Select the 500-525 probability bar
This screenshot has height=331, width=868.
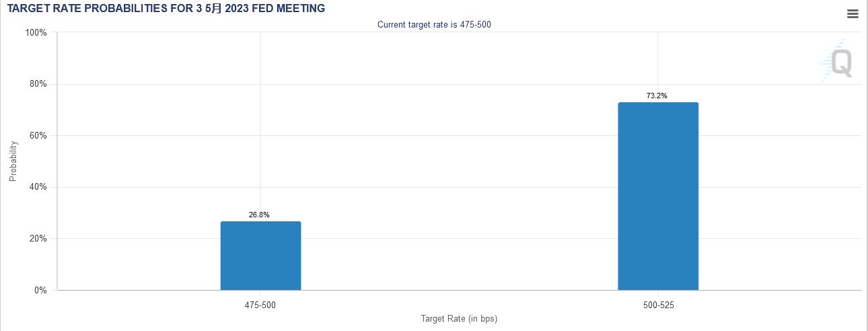coord(658,196)
